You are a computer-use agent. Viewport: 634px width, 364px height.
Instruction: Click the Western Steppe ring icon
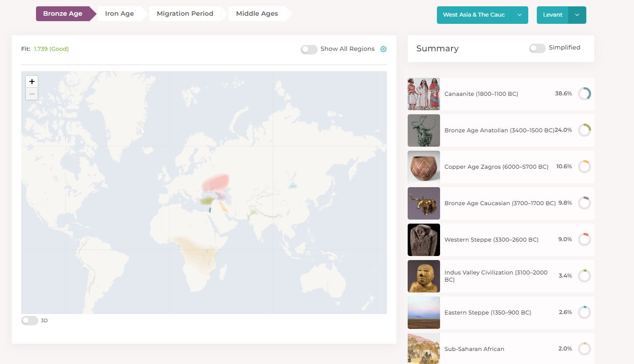pyautogui.click(x=584, y=239)
